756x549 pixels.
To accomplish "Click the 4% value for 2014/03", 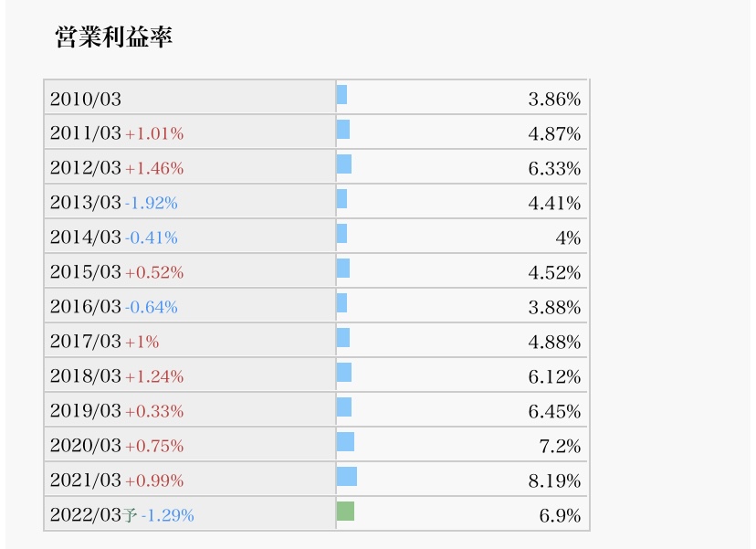I will [x=568, y=238].
